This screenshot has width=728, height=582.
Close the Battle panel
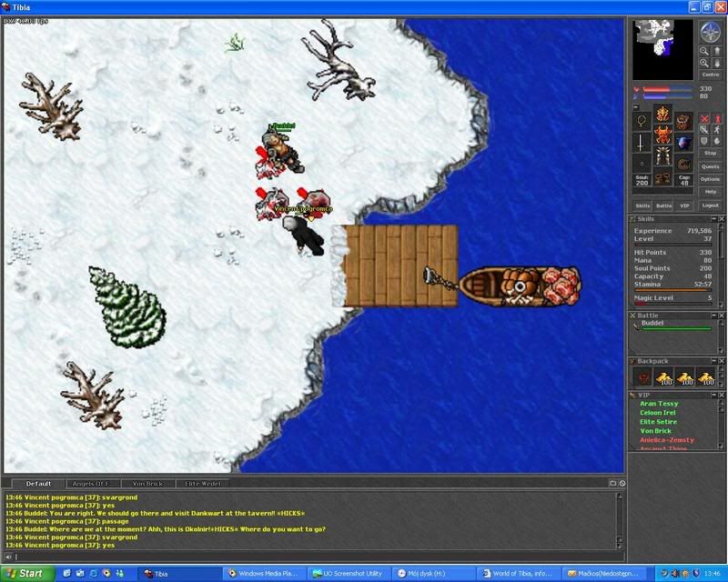(722, 316)
